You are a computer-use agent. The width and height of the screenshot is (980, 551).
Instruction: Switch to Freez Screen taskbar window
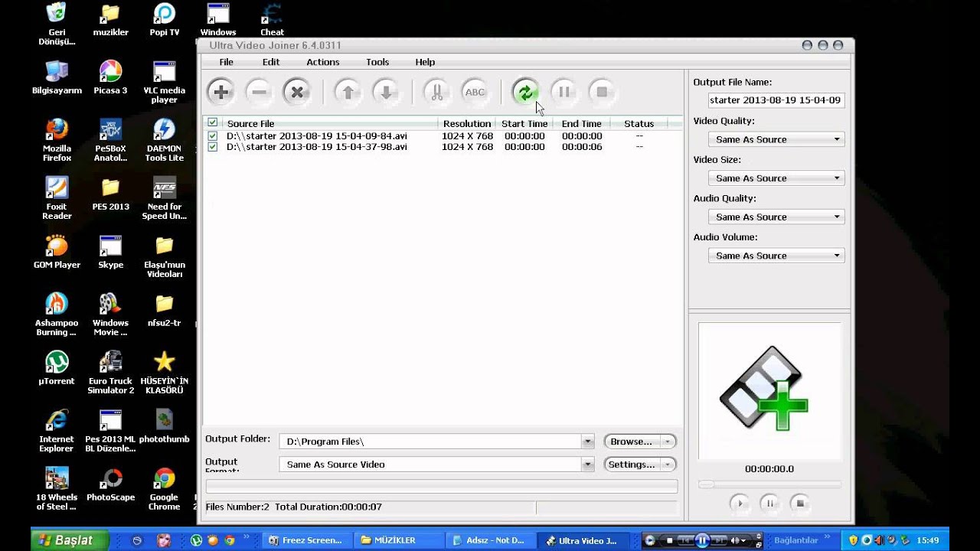[x=307, y=540]
